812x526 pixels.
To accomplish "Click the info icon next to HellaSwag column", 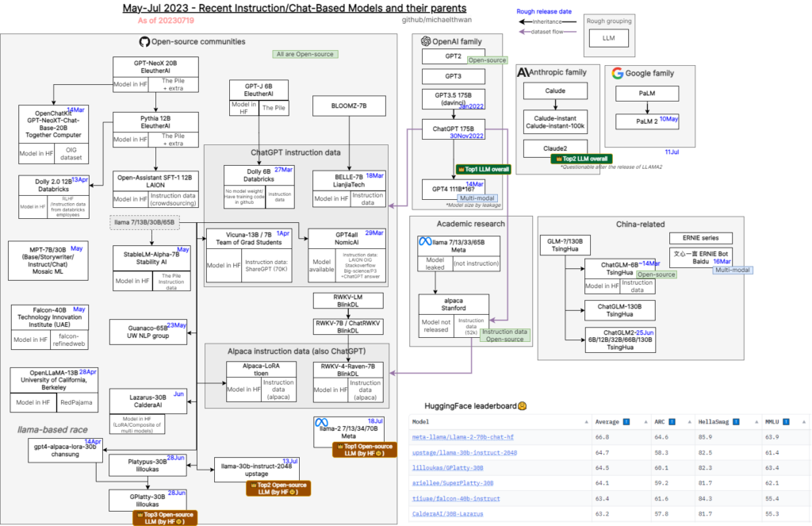I will tap(736, 422).
